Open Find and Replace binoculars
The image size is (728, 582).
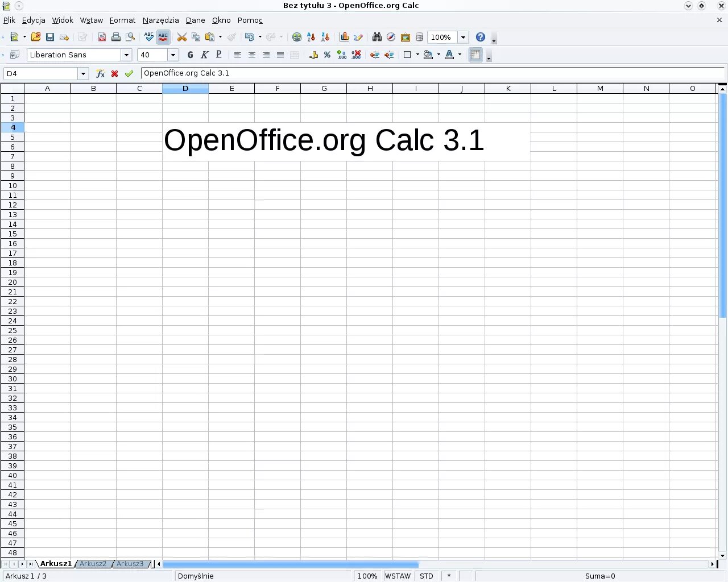(377, 37)
